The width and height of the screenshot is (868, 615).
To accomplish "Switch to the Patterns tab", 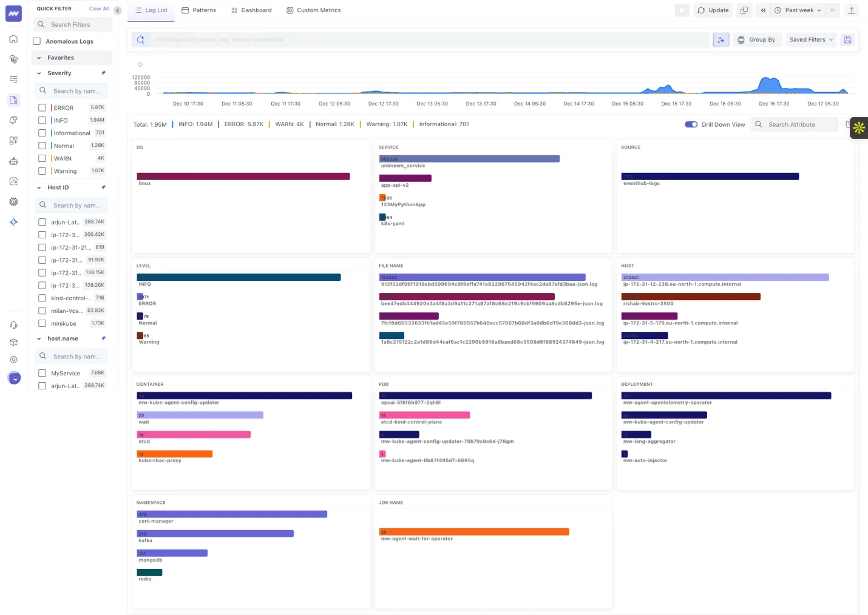I will pyautogui.click(x=199, y=10).
